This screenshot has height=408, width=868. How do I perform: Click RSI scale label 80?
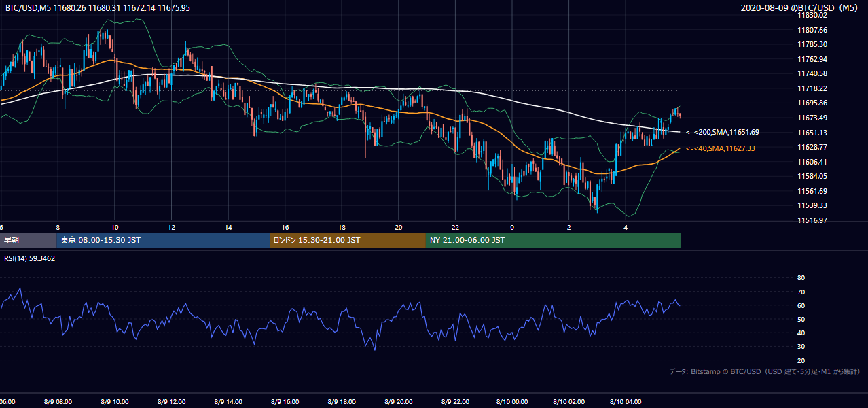click(801, 278)
